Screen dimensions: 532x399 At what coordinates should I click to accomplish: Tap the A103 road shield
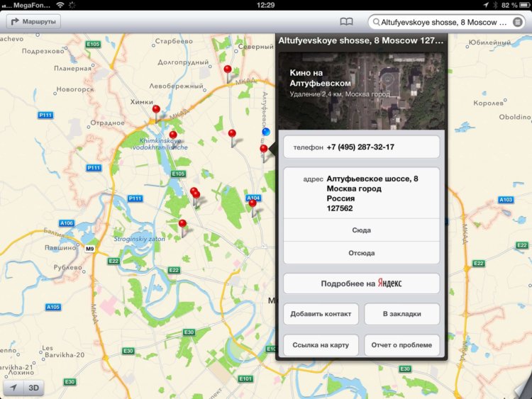(x=506, y=200)
